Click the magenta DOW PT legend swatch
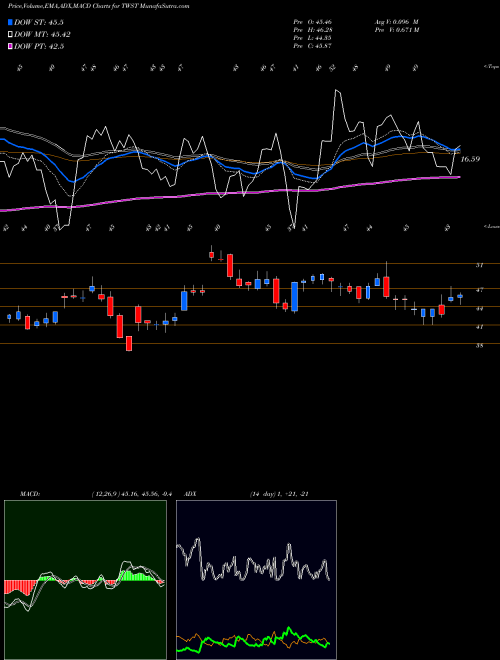The width and height of the screenshot is (500, 660). tap(10, 46)
